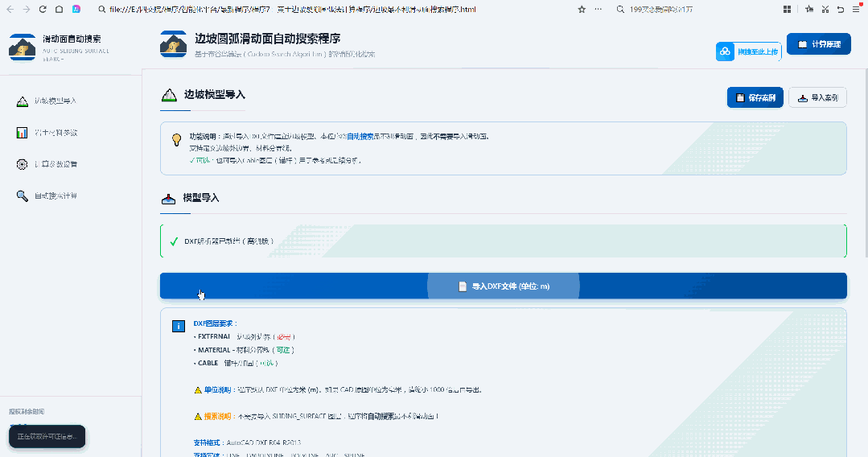Click the DXF图层要求 heading text
The width and height of the screenshot is (868, 457).
click(215, 323)
